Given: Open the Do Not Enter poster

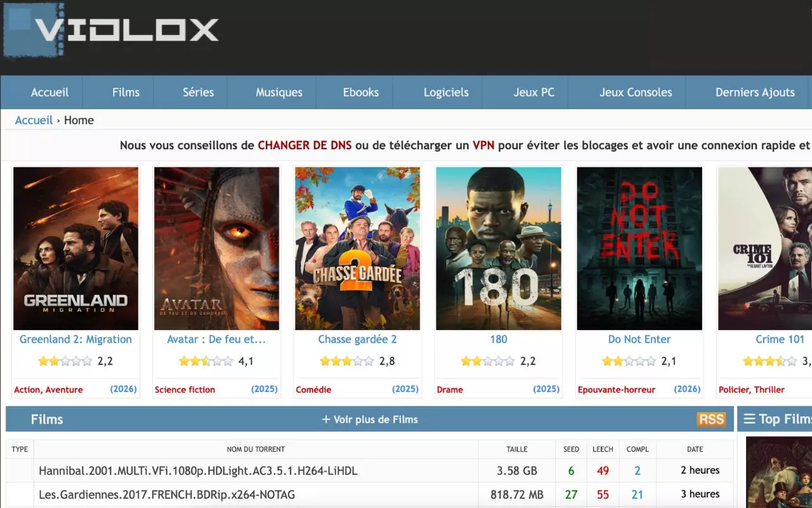Looking at the screenshot, I should (639, 248).
